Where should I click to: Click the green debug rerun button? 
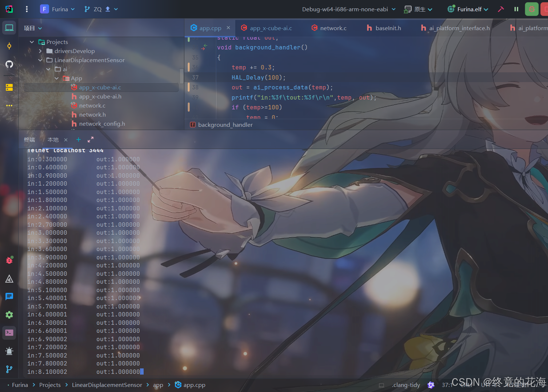(532, 9)
